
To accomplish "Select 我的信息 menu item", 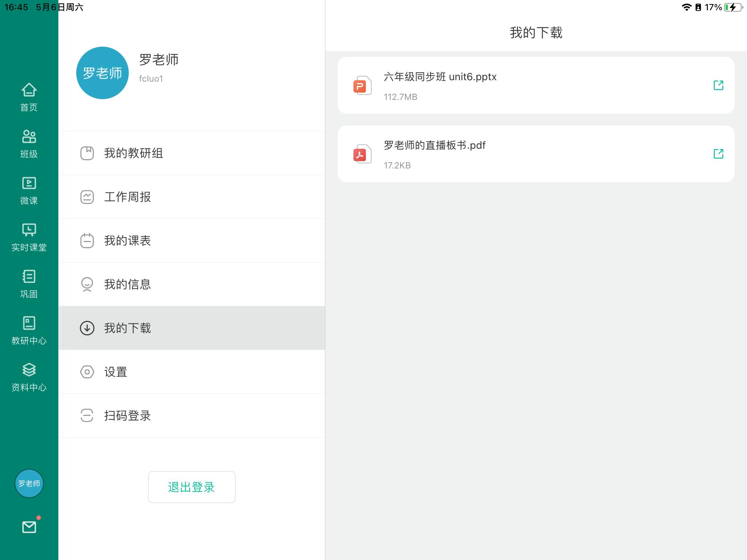I will click(192, 284).
